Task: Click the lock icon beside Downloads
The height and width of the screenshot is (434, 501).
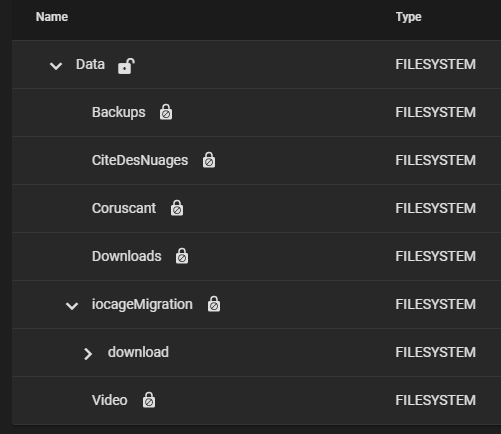Action: tap(182, 256)
